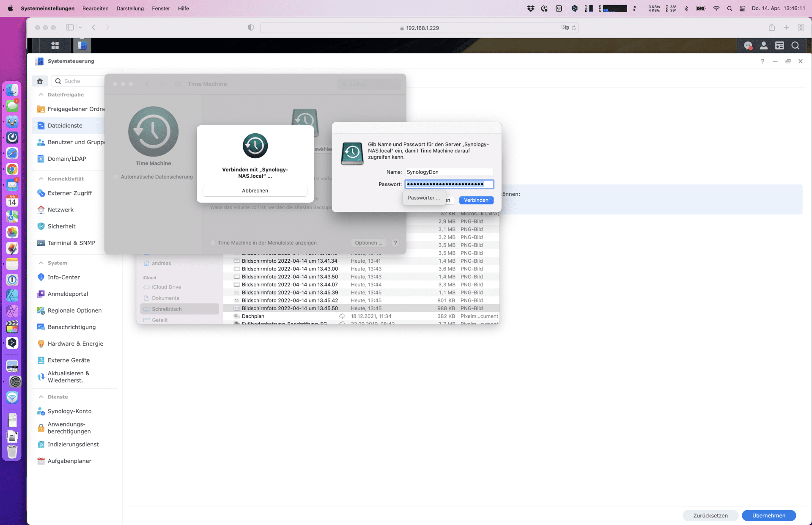Click the Passwort input field
This screenshot has width=812, height=525.
pos(449,184)
